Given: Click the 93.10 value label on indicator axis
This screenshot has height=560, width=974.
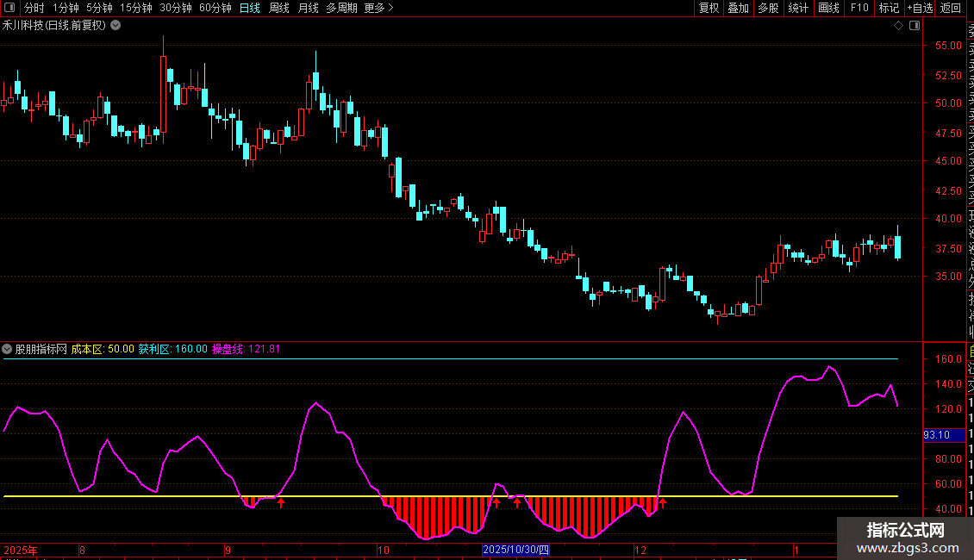Looking at the screenshot, I should (x=937, y=435).
